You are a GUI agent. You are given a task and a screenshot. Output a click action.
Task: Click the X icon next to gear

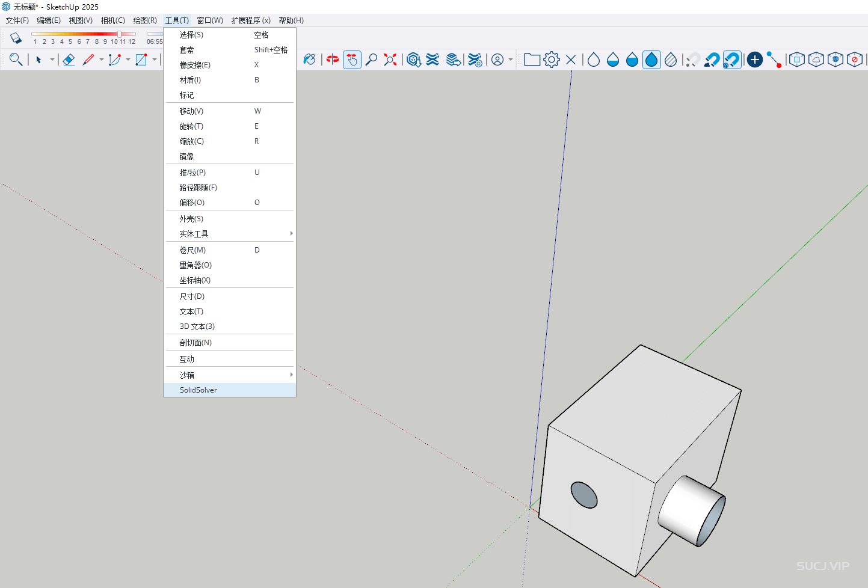point(571,60)
